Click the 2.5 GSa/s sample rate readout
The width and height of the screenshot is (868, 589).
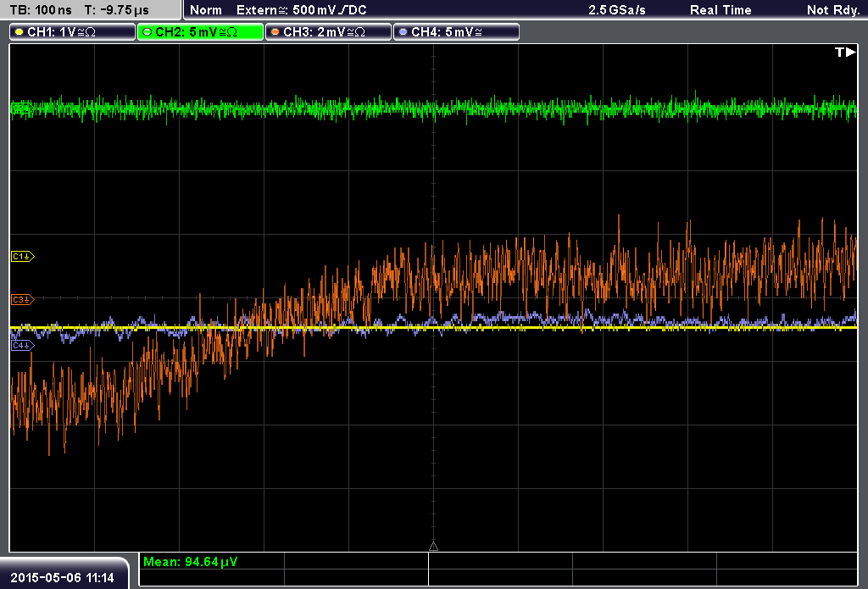click(x=617, y=10)
